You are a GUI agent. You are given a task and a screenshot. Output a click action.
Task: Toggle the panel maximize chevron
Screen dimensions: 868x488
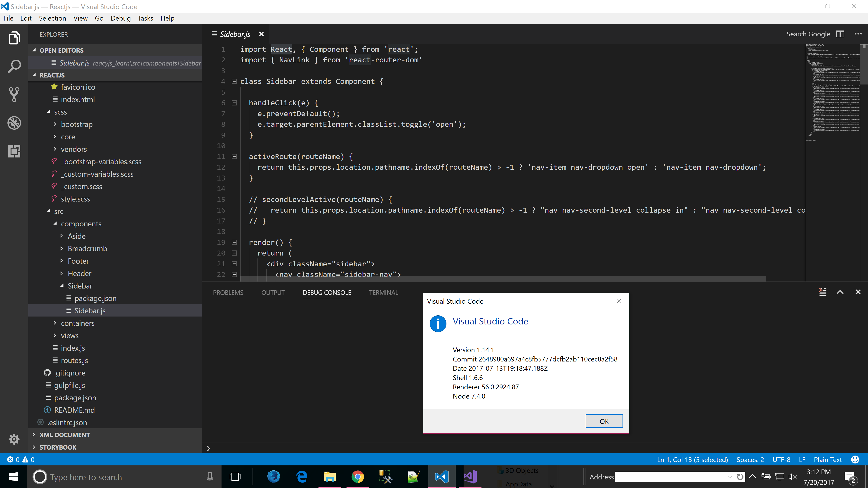(840, 292)
